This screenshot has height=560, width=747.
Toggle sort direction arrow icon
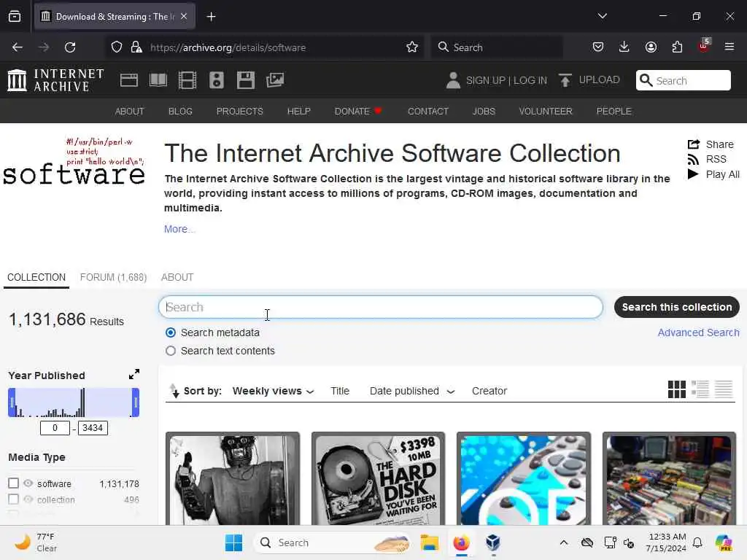(174, 391)
